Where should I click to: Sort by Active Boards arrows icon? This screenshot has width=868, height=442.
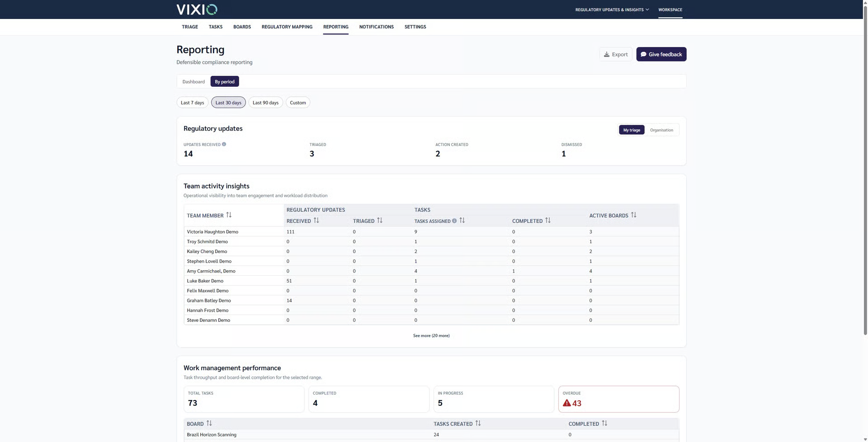tap(633, 215)
